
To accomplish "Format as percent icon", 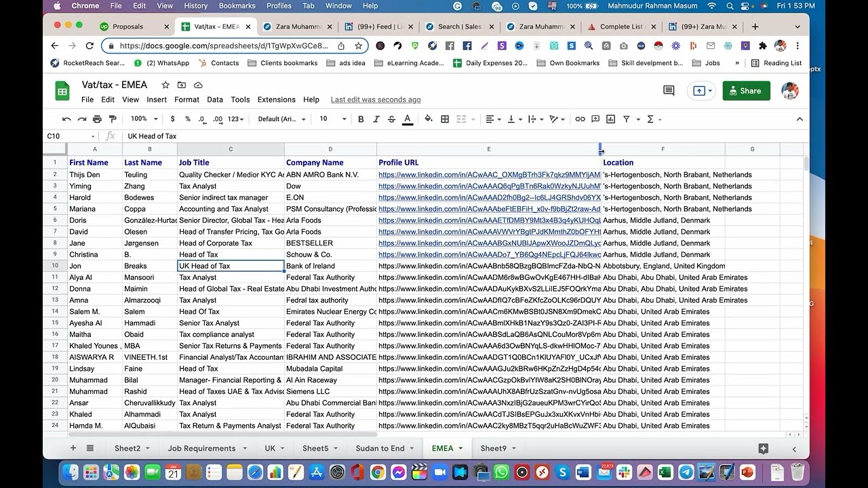I will (x=188, y=119).
